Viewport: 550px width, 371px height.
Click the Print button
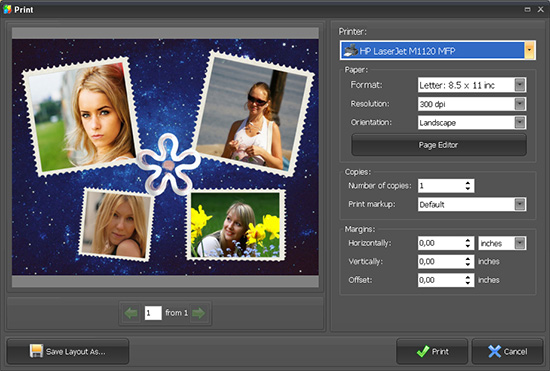(x=432, y=351)
